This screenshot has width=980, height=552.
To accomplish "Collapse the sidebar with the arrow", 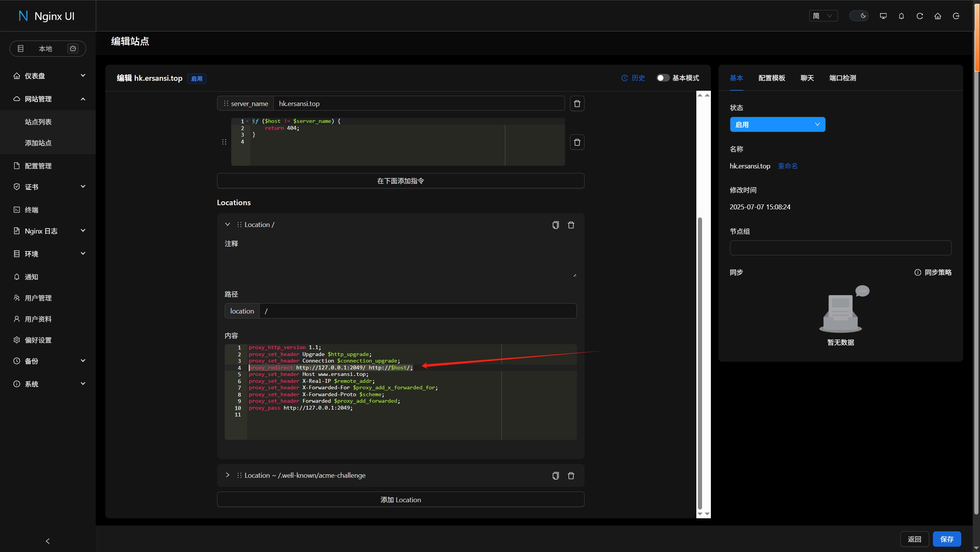I will coord(48,541).
